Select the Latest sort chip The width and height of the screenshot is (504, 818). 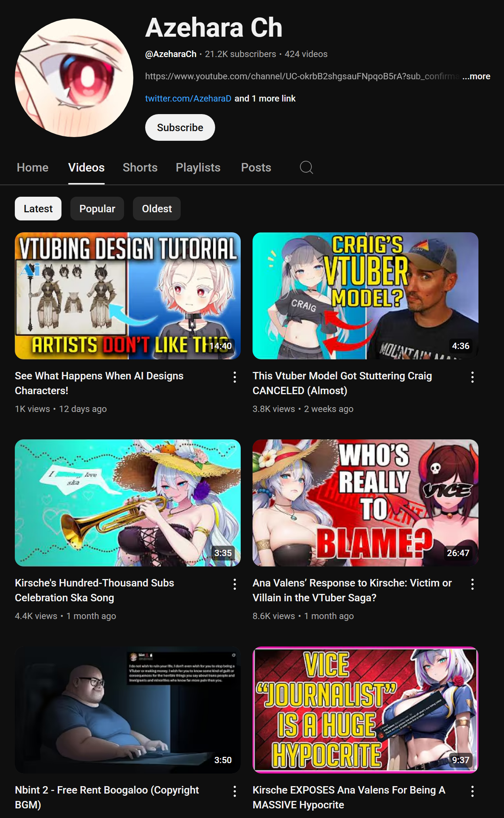(38, 209)
